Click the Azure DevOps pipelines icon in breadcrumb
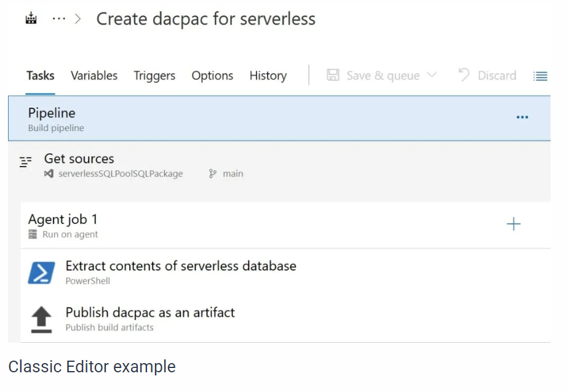This screenshot has height=392, width=569. click(31, 18)
